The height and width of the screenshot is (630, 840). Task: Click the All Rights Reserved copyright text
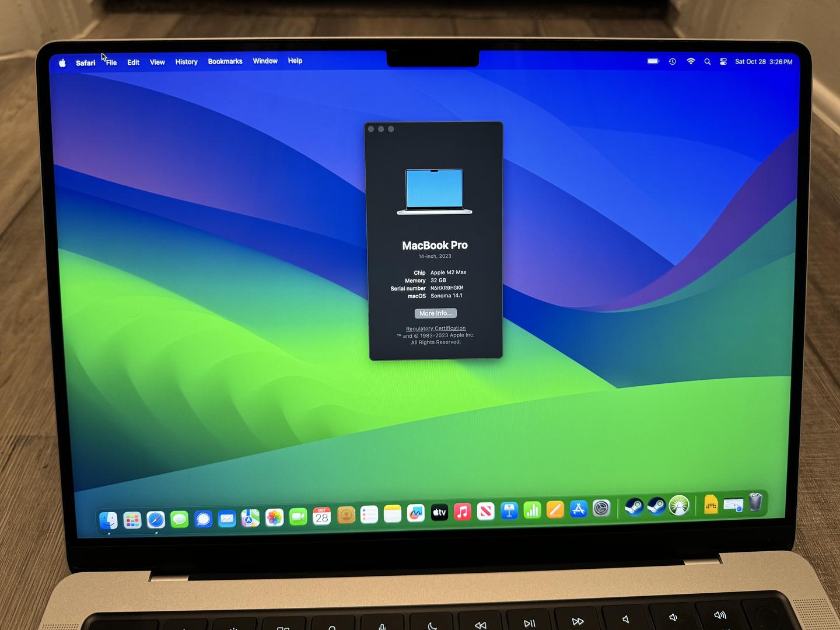436,342
